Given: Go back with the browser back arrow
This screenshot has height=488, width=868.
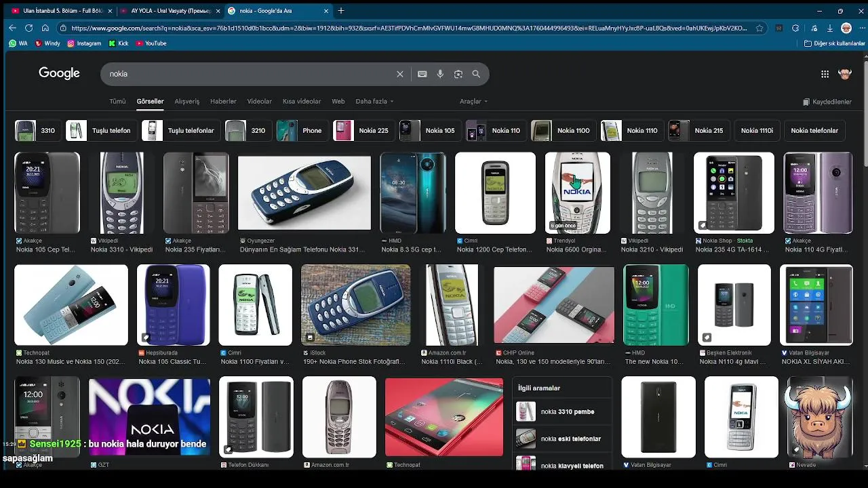Looking at the screenshot, I should click(x=12, y=28).
